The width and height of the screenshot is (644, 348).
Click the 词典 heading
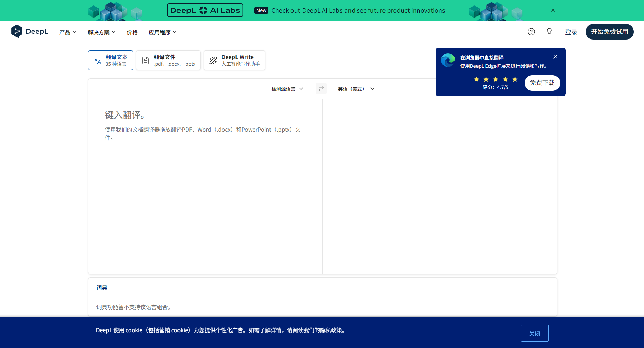[x=102, y=288]
